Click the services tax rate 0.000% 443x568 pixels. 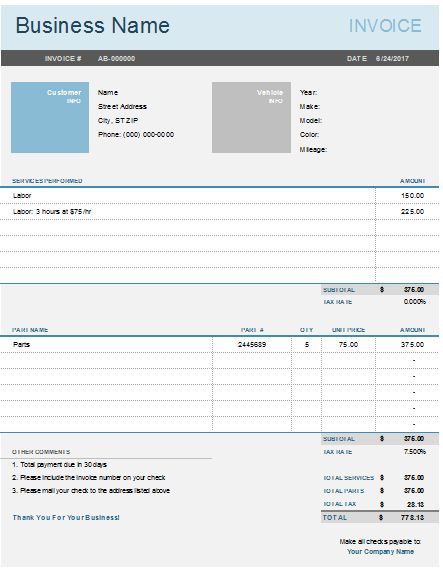pyautogui.click(x=414, y=301)
